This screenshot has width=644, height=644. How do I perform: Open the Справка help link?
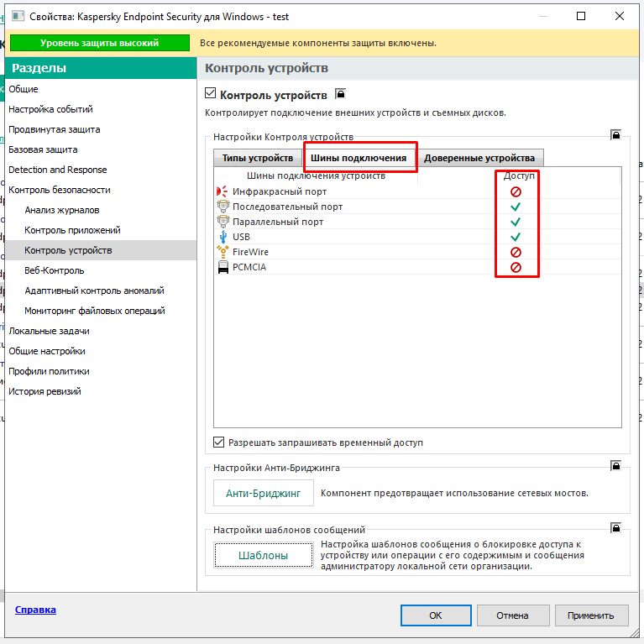click(x=35, y=610)
